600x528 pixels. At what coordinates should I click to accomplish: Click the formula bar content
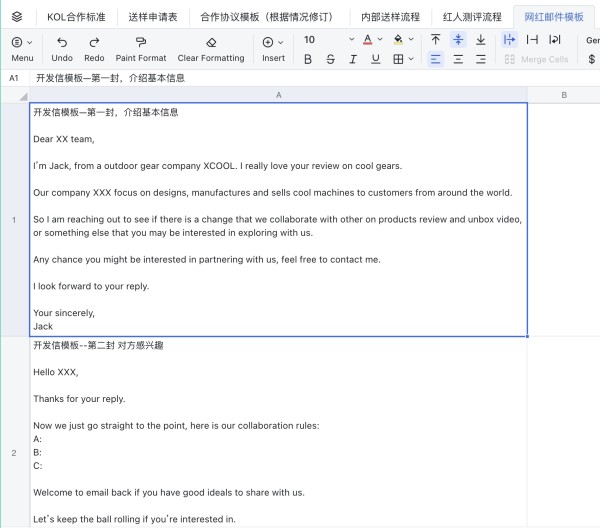(110, 78)
